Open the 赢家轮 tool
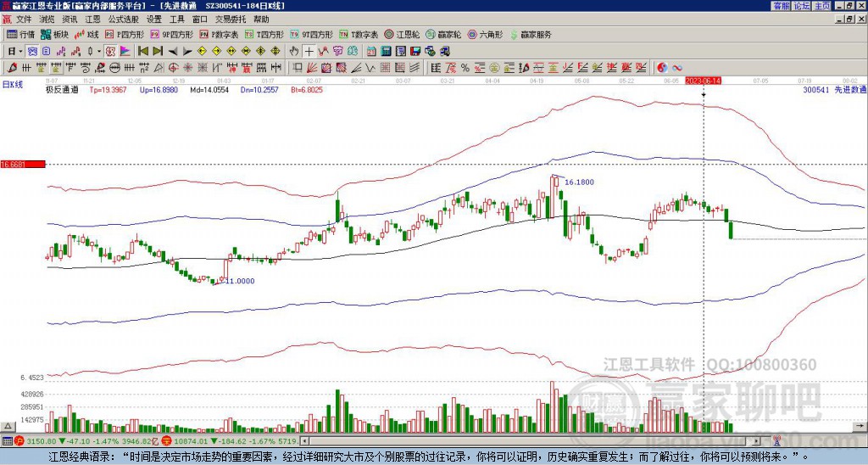The width and height of the screenshot is (868, 465). (444, 35)
